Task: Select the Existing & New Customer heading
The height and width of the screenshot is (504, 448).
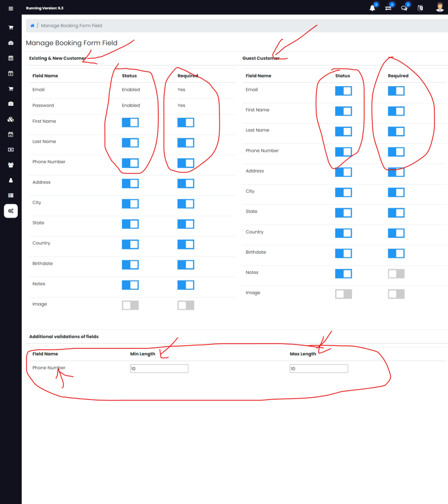Action: [x=58, y=58]
